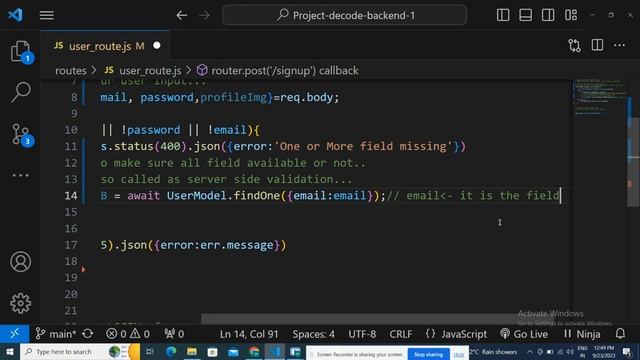
Task: Click the Project-decode-backend-1 command center search box
Action: [344, 16]
